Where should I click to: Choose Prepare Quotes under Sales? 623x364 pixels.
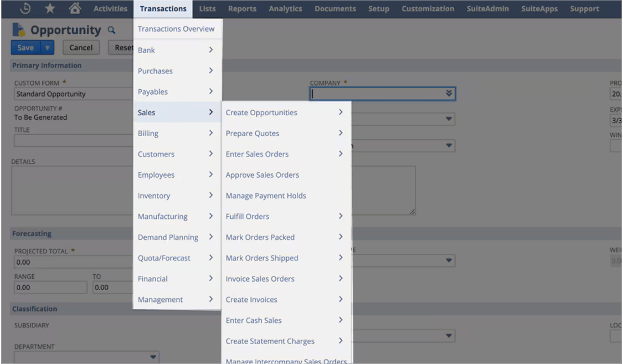[x=252, y=133]
